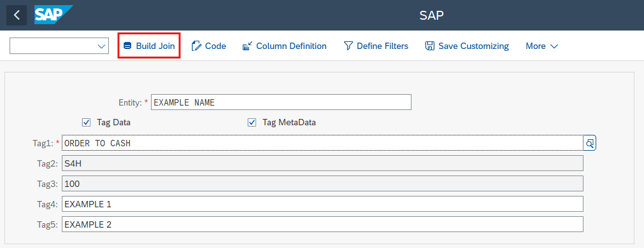644x248 pixels.
Task: Click the Define Filters funnel icon
Action: click(x=348, y=46)
